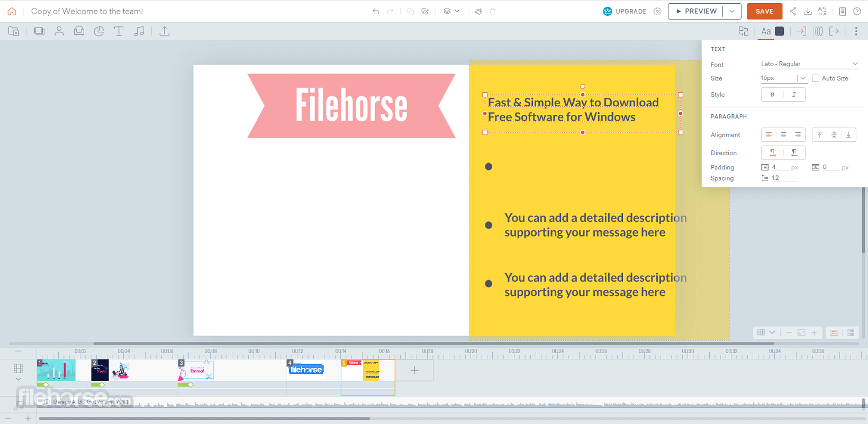868x424 pixels.
Task: Align text vertically to middle
Action: (834, 135)
